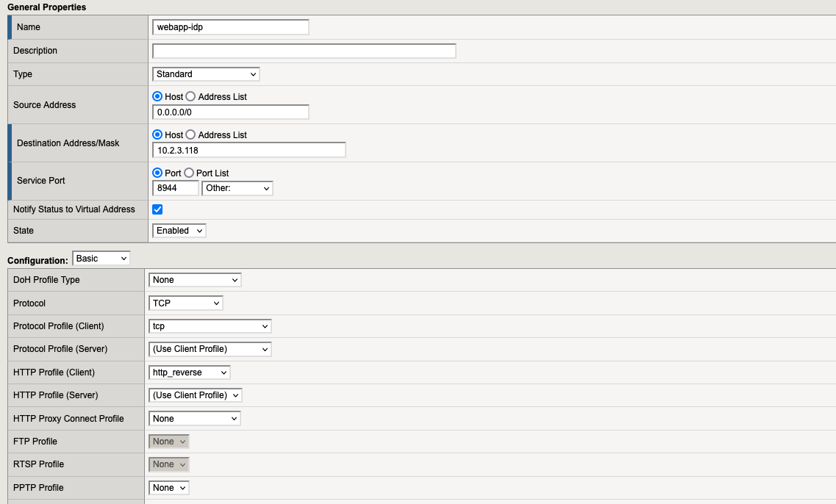Click the Service Port 8944 field

tap(175, 189)
